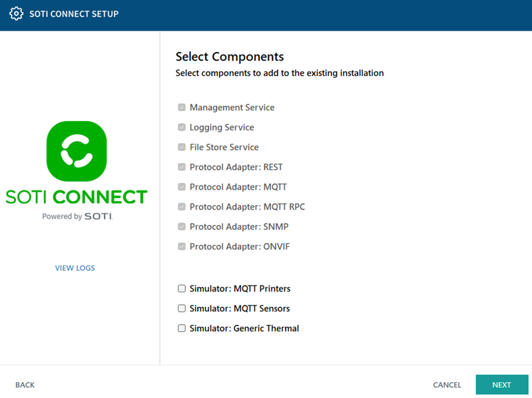Viewport: 532px width, 398px height.
Task: Click the gear icon in title bar
Action: point(16,13)
